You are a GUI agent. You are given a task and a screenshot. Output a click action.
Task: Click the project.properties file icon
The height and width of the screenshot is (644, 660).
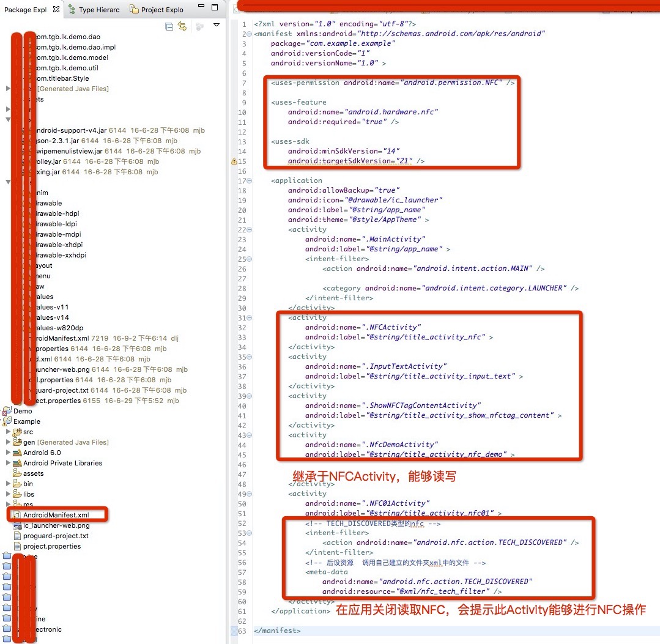point(17,546)
